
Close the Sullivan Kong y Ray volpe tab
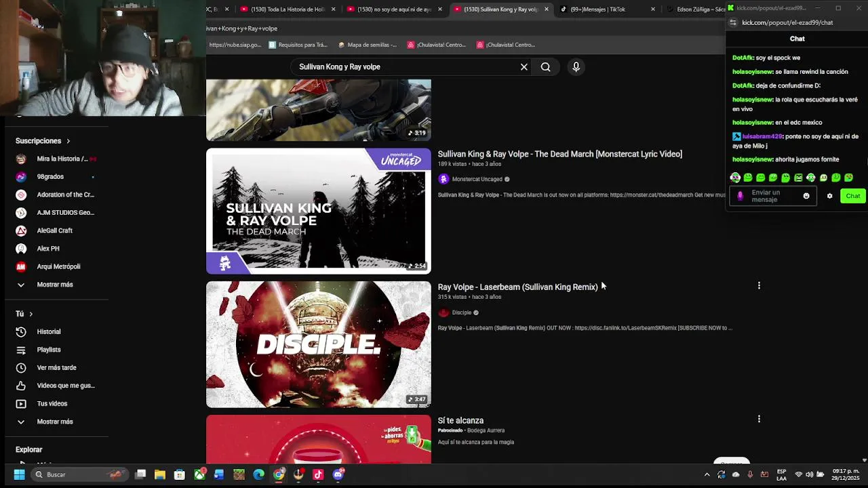[547, 9]
